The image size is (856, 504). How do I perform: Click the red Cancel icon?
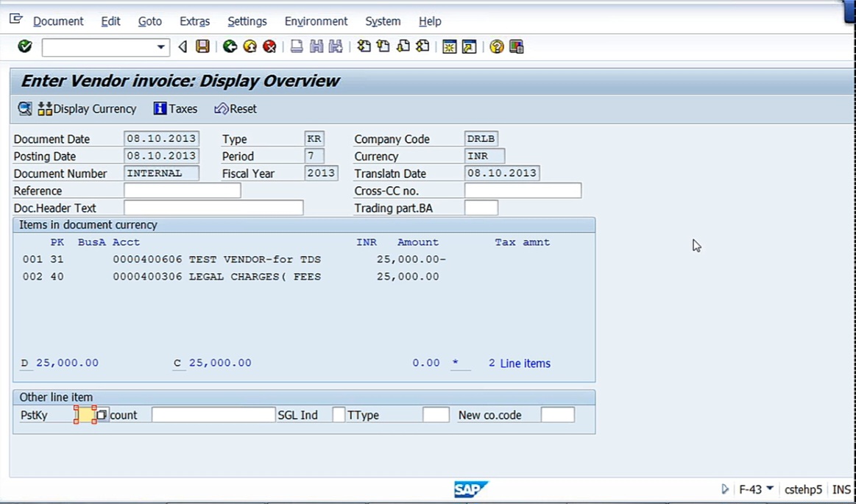pos(269,46)
